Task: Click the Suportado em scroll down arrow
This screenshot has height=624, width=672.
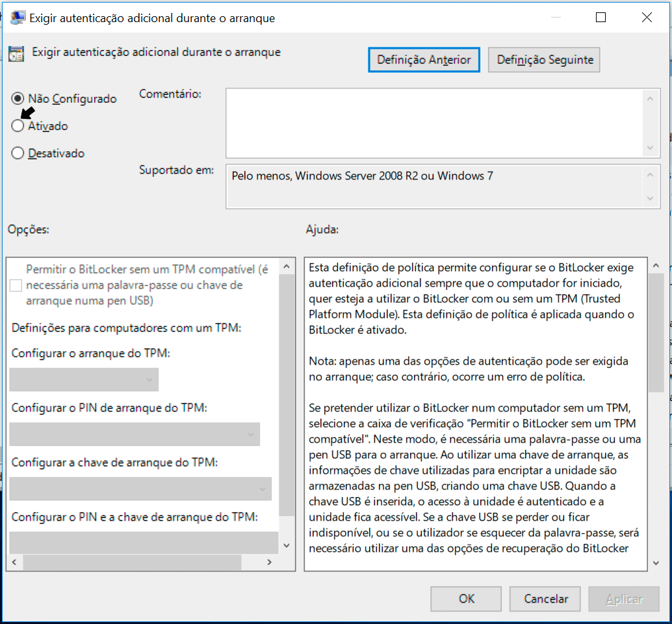Action: pos(650,198)
